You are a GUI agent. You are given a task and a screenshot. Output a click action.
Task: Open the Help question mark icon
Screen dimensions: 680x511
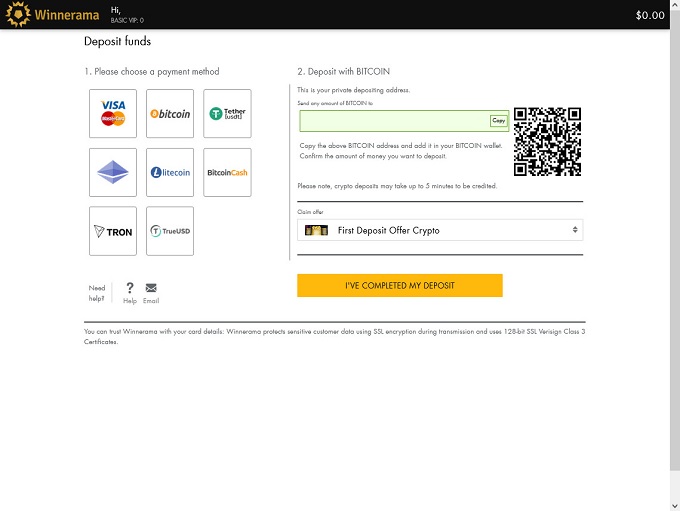pyautogui.click(x=130, y=288)
